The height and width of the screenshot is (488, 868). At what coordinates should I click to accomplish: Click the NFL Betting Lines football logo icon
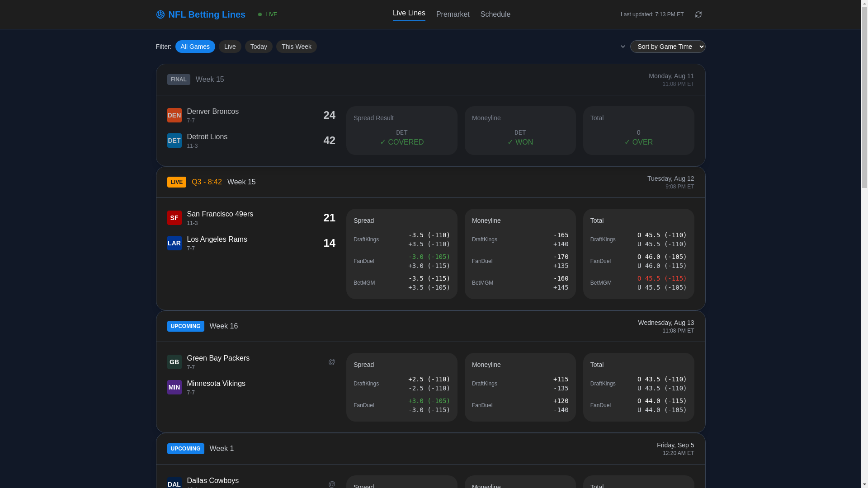coord(160,14)
